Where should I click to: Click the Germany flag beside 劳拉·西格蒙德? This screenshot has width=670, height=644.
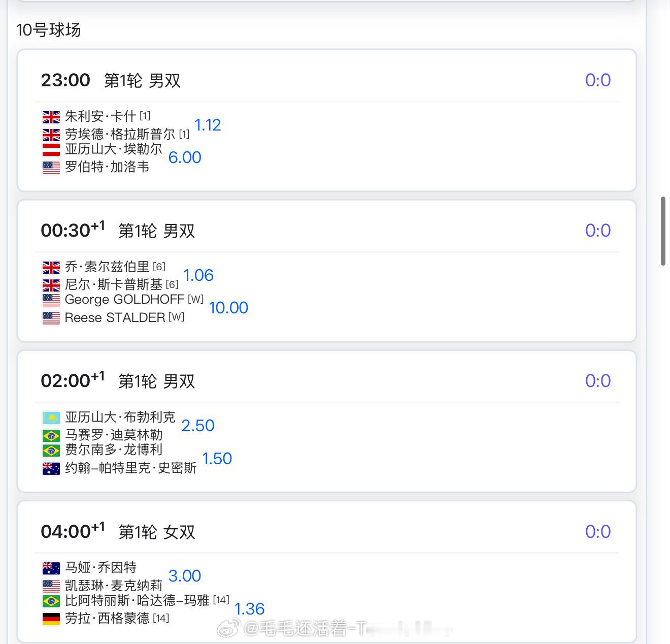tap(51, 619)
